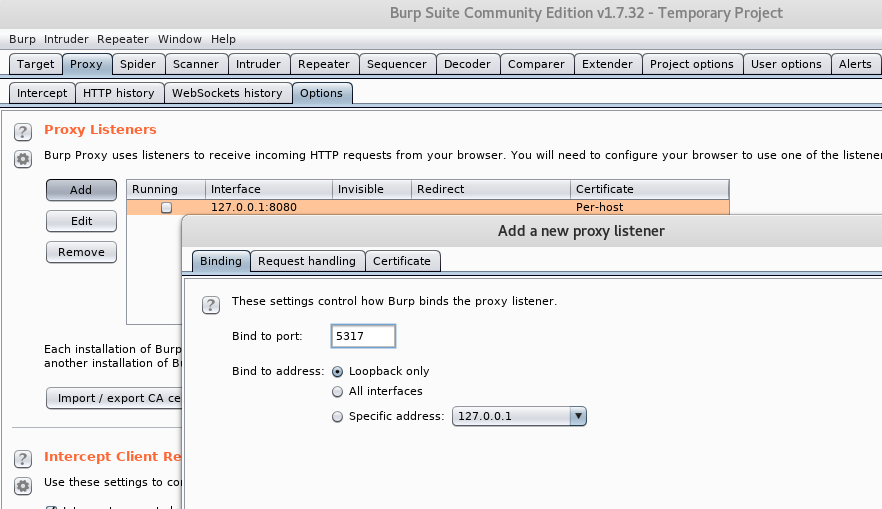882x509 pixels.
Task: Switch to the Project options tab
Action: click(692, 64)
